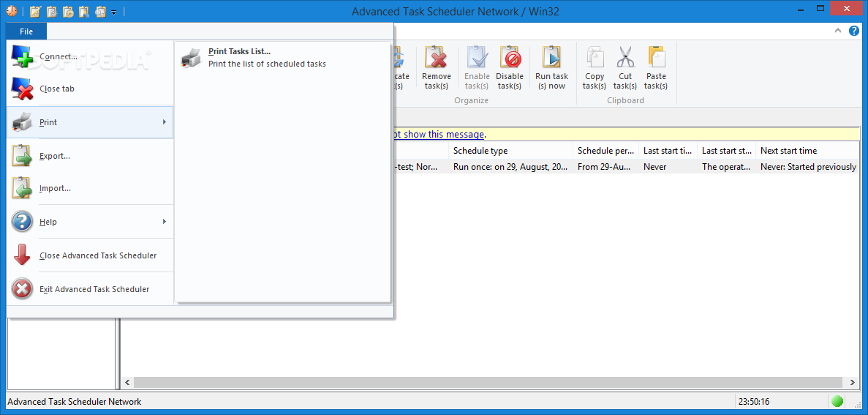The image size is (868, 415).
Task: Click the green status indicator in status bar
Action: click(x=837, y=401)
